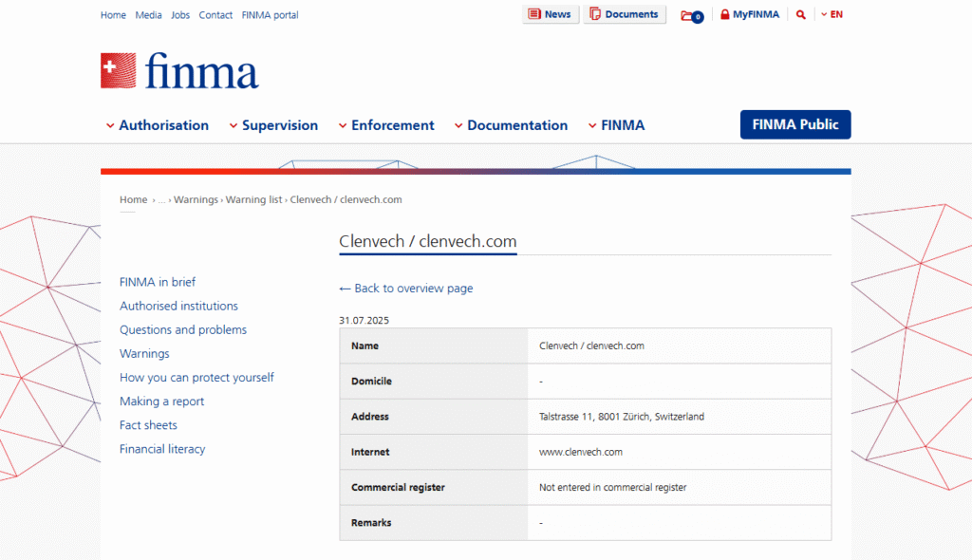The image size is (972, 560).
Task: Click the finma logo
Action: coord(179,70)
